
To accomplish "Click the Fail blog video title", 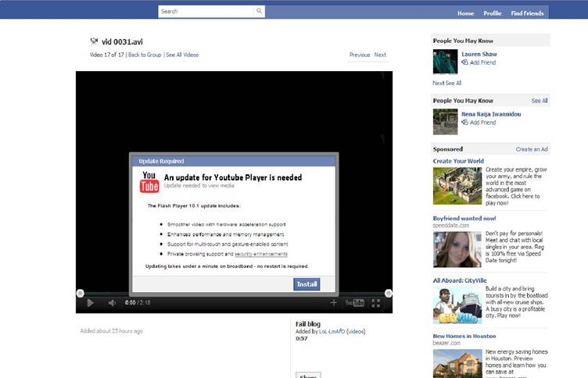I will (308, 324).
